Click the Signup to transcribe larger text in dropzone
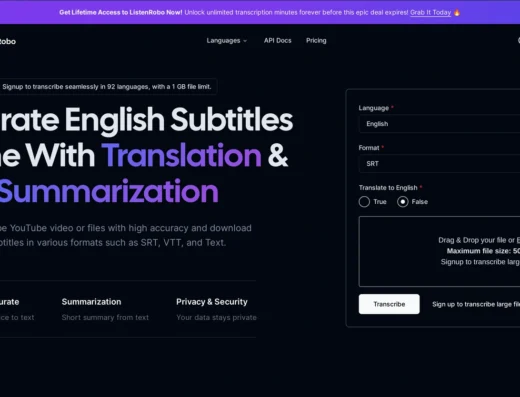Viewport: 520px width, 397px height. [x=480, y=262]
